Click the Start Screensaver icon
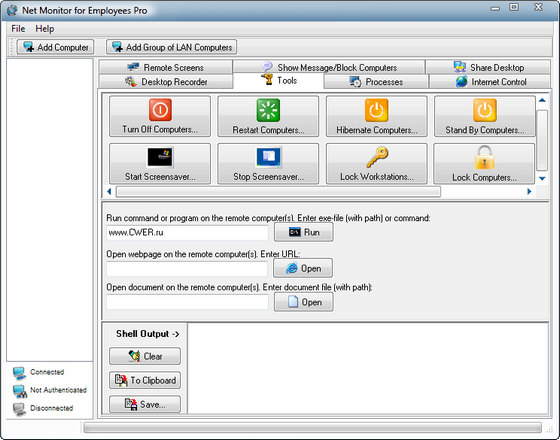Image resolution: width=560 pixels, height=440 pixels. pyautogui.click(x=160, y=157)
